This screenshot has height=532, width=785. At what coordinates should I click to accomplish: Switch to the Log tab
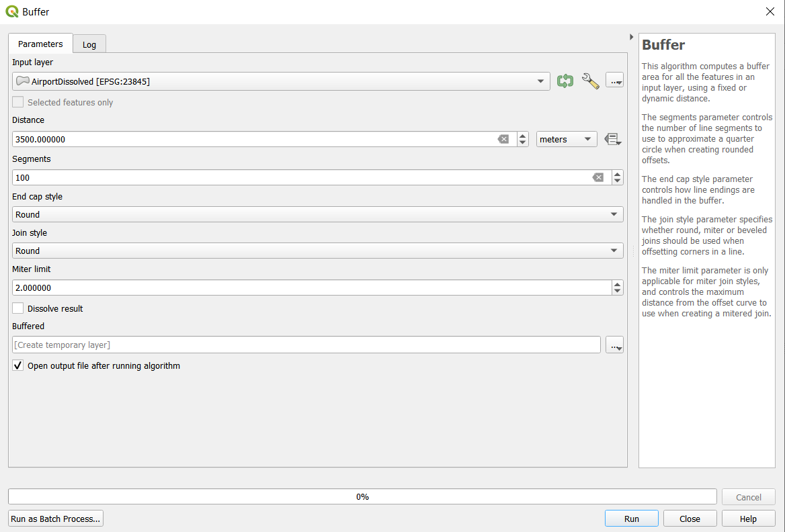coord(89,44)
